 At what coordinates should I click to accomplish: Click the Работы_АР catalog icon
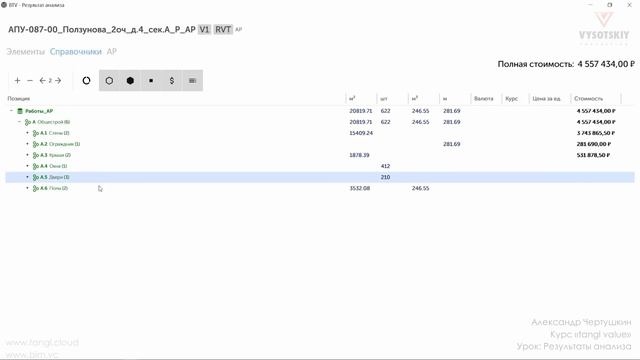[20, 111]
